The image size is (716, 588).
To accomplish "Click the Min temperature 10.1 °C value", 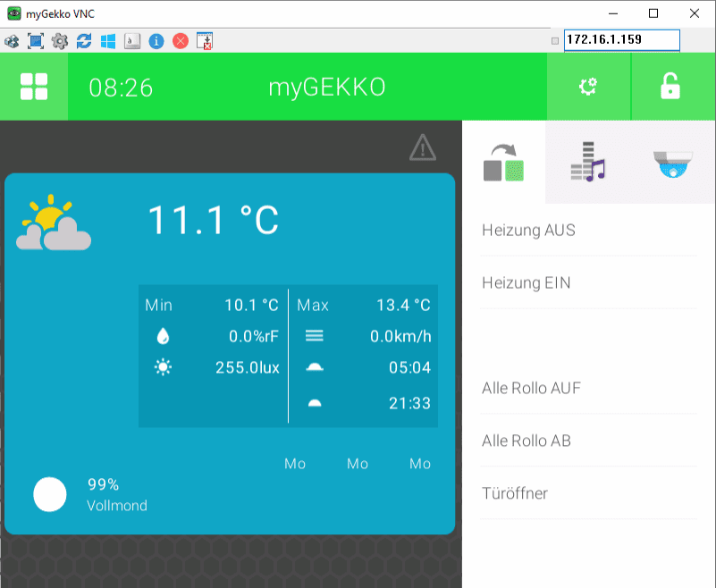I will click(x=251, y=305).
